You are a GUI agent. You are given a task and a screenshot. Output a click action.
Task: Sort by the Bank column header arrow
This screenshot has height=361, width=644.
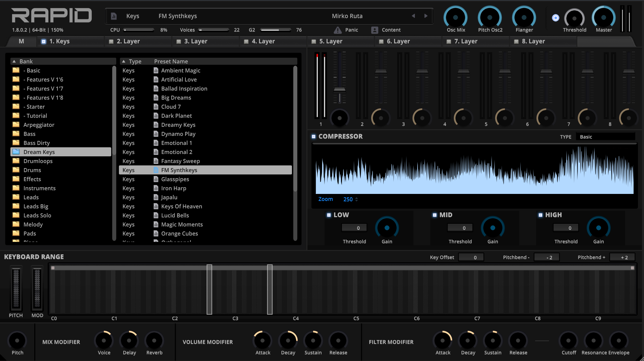pos(14,61)
